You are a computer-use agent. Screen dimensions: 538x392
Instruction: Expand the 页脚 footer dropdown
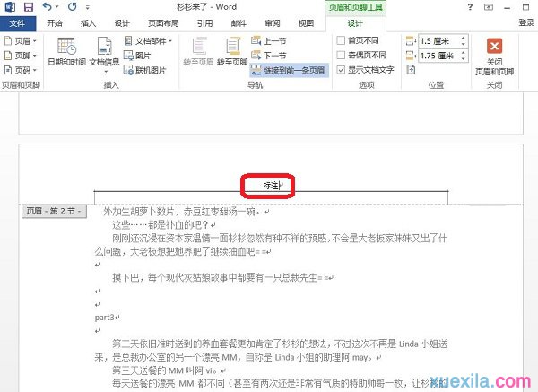pyautogui.click(x=21, y=56)
